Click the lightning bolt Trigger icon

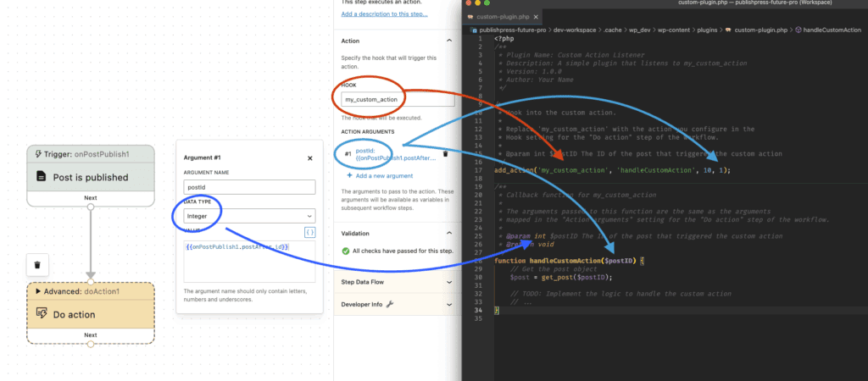(39, 154)
